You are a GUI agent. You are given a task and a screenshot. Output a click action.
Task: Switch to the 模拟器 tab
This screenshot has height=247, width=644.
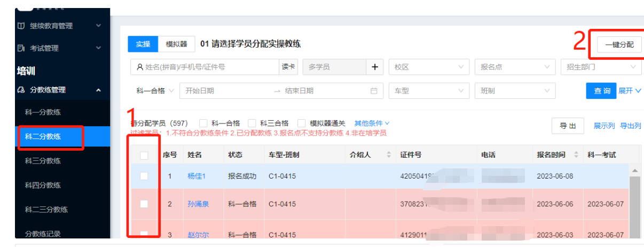click(176, 44)
